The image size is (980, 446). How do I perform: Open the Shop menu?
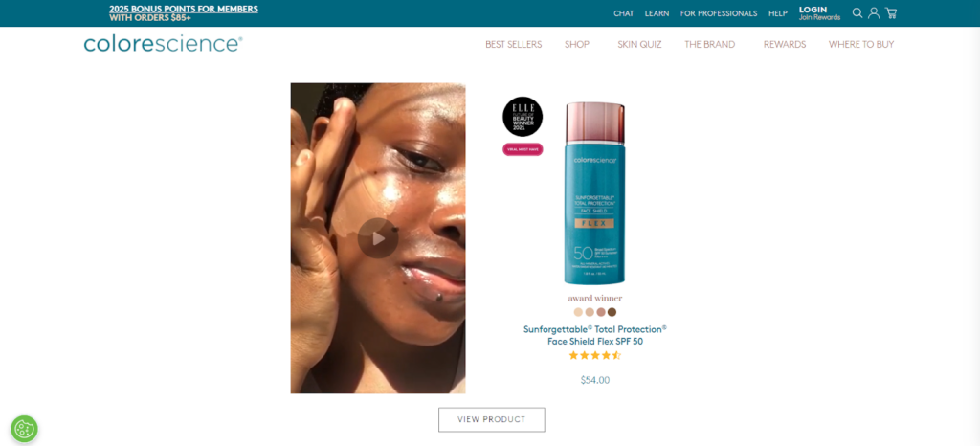coord(577,44)
